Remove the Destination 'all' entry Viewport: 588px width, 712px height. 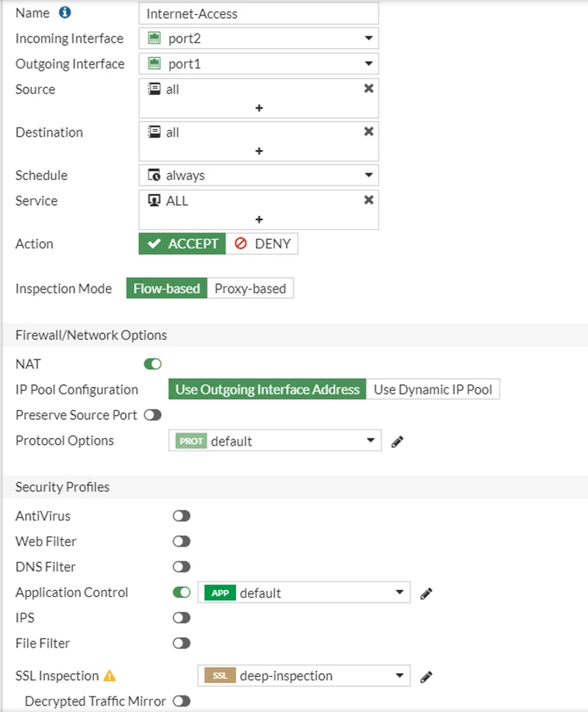pyautogui.click(x=368, y=132)
